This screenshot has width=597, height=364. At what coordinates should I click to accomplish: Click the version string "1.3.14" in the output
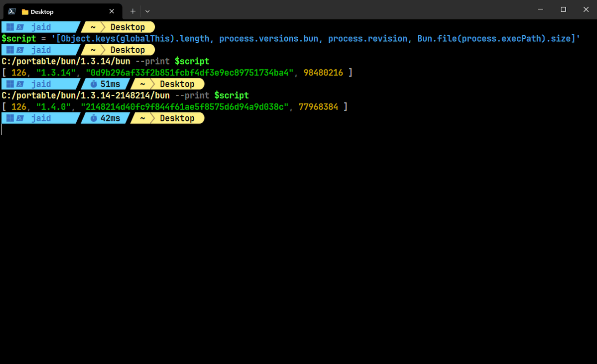pos(56,73)
